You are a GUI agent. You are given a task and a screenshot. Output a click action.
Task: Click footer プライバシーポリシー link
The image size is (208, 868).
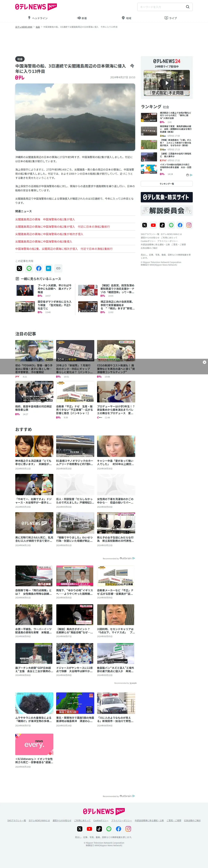pos(122,821)
